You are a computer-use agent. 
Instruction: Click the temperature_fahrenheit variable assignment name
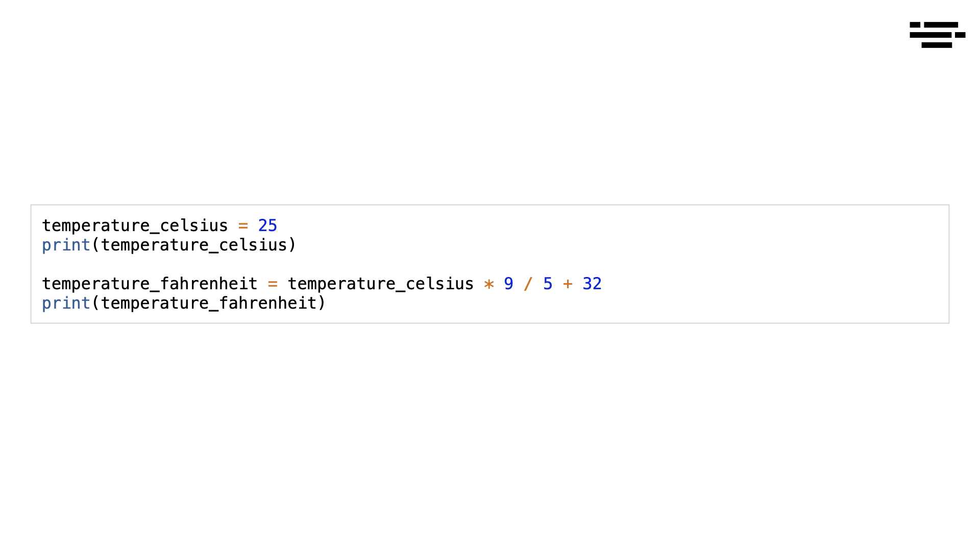(x=150, y=284)
